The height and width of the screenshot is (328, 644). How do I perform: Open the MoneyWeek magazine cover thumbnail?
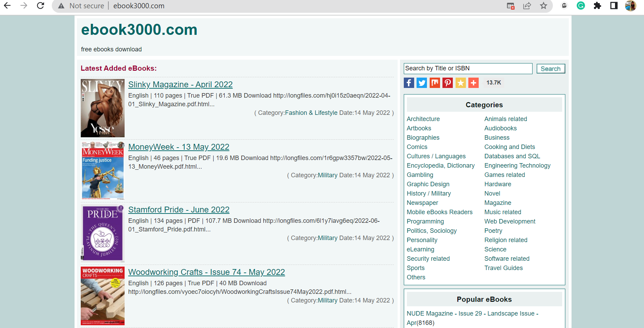click(x=103, y=170)
